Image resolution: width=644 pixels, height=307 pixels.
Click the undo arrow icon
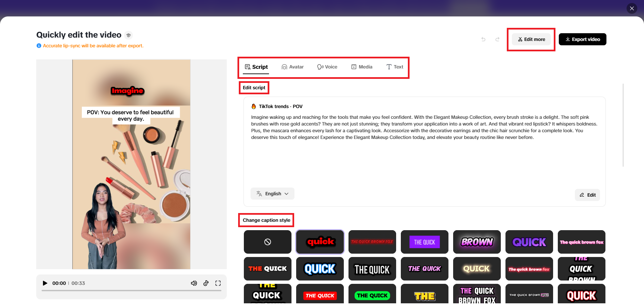pos(483,39)
